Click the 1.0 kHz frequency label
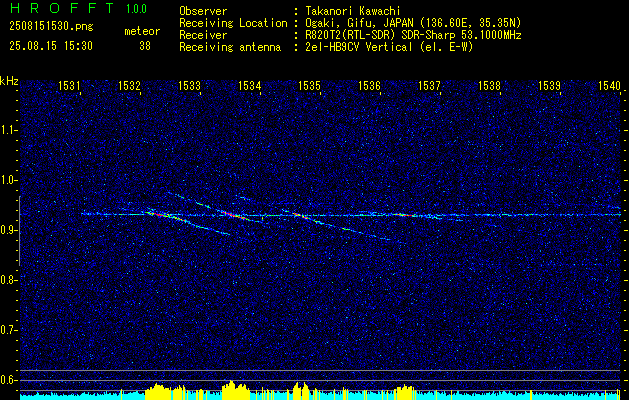This screenshot has width=629, height=400. point(7,180)
